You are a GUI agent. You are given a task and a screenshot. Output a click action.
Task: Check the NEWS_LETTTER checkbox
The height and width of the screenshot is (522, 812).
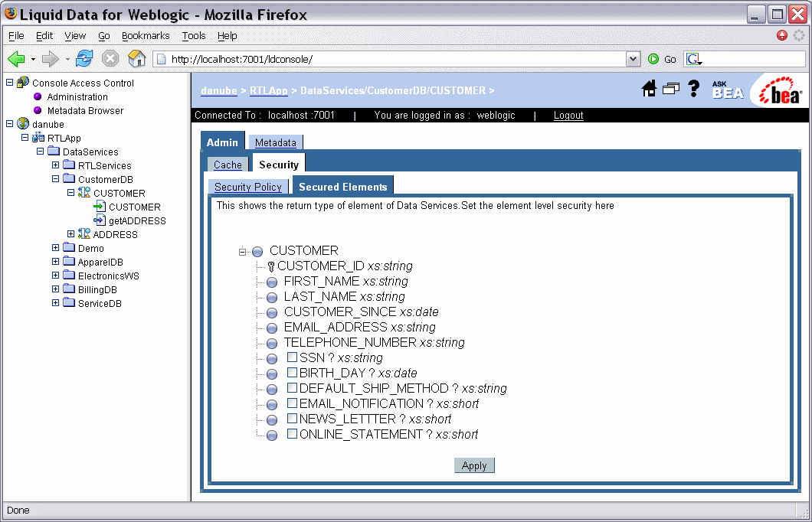coord(292,418)
